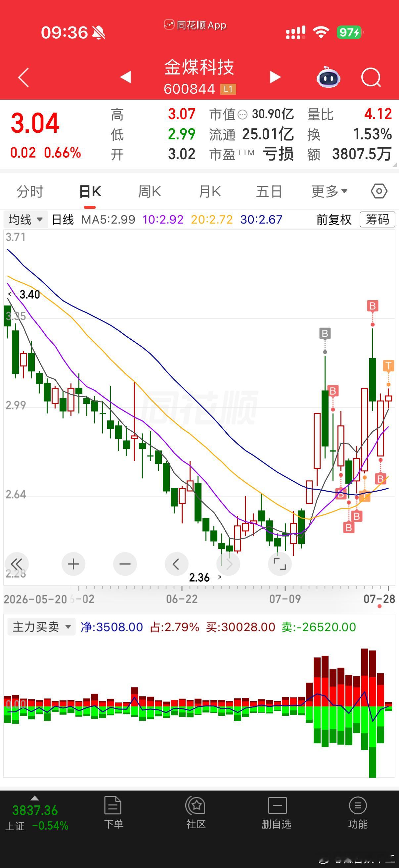Open the 均线 indicator dropdown
The width and height of the screenshot is (399, 868).
click(25, 220)
